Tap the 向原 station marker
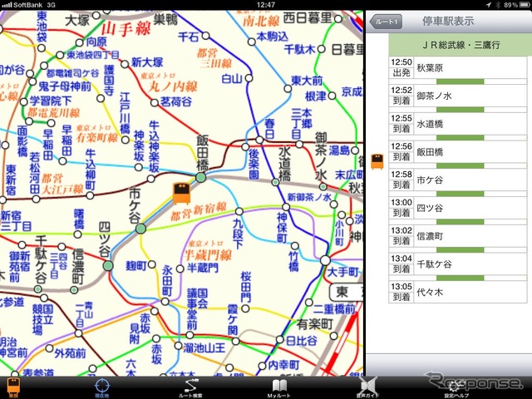 click(x=80, y=42)
